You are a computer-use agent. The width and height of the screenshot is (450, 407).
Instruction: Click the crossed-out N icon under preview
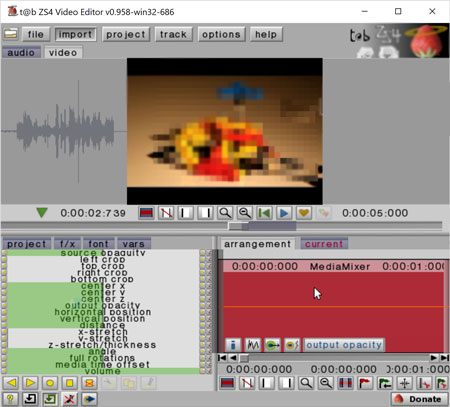[x=166, y=213]
